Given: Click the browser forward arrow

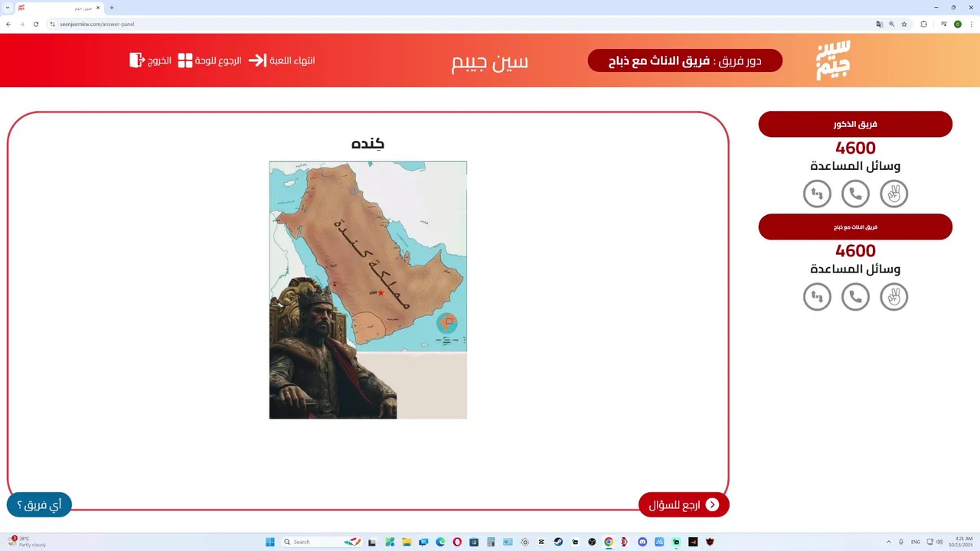Looking at the screenshot, I should [x=21, y=24].
